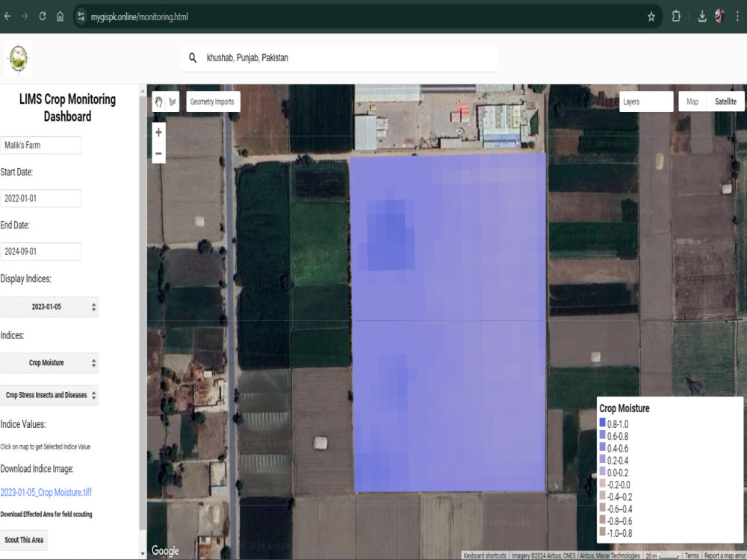Open the Layers menu on the map
The height and width of the screenshot is (560, 747).
(646, 102)
